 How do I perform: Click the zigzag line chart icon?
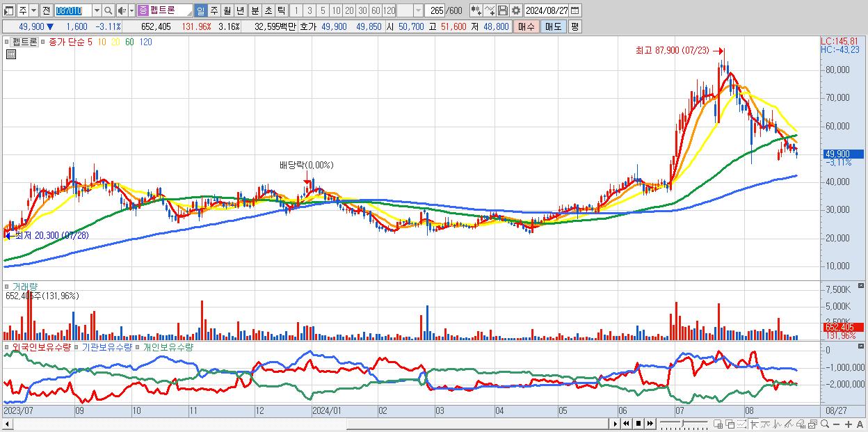click(778, 424)
